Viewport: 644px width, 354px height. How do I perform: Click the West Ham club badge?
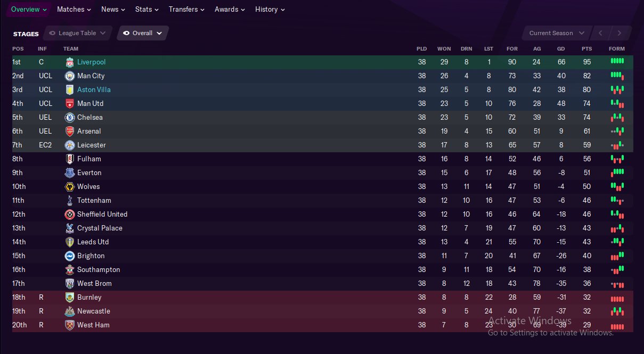69,325
